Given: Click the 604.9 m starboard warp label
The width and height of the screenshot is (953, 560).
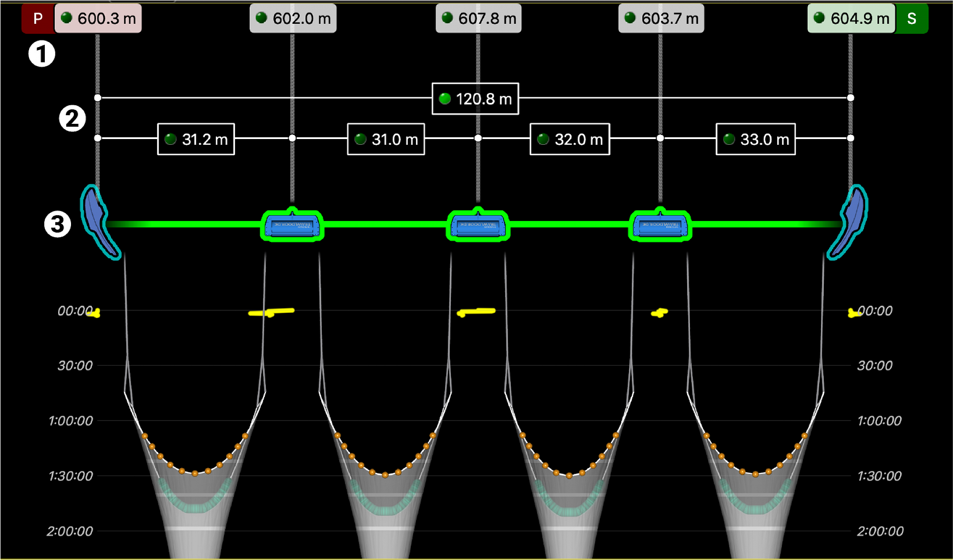Looking at the screenshot, I should (x=851, y=19).
